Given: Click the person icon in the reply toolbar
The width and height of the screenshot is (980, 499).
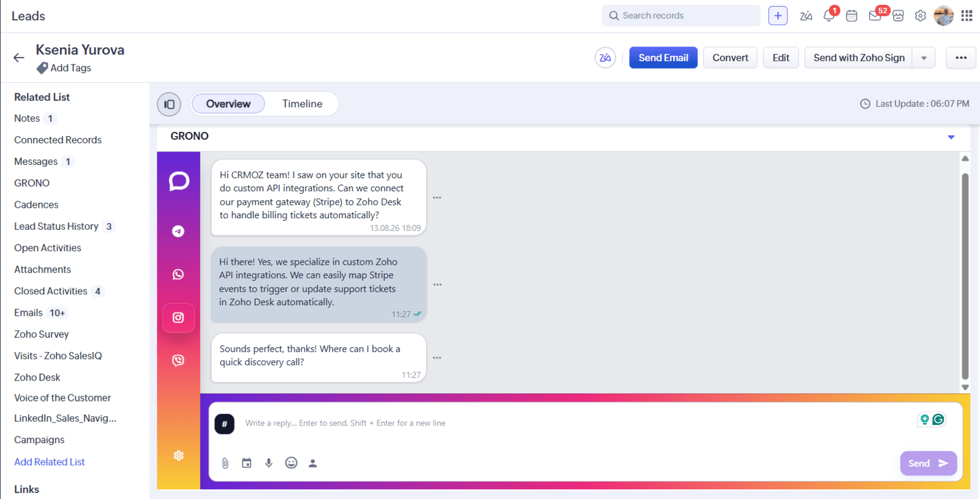Looking at the screenshot, I should point(313,463).
